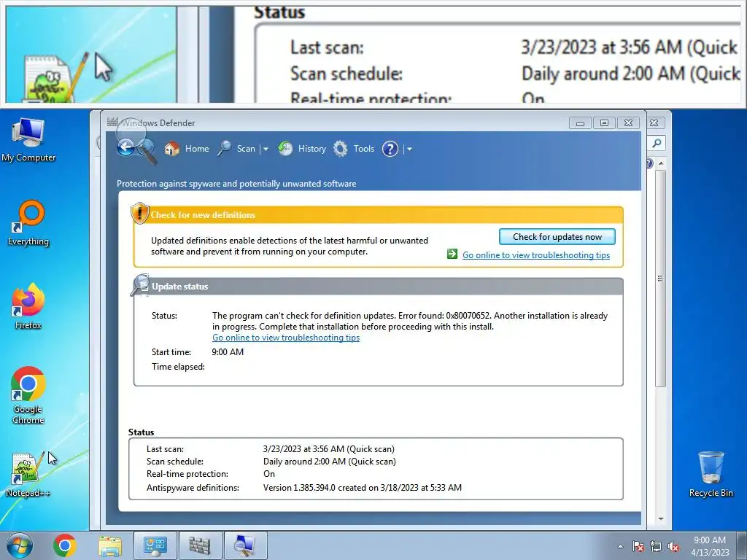Open the Home page in Windows Defender
The width and height of the screenshot is (747, 560).
click(187, 149)
